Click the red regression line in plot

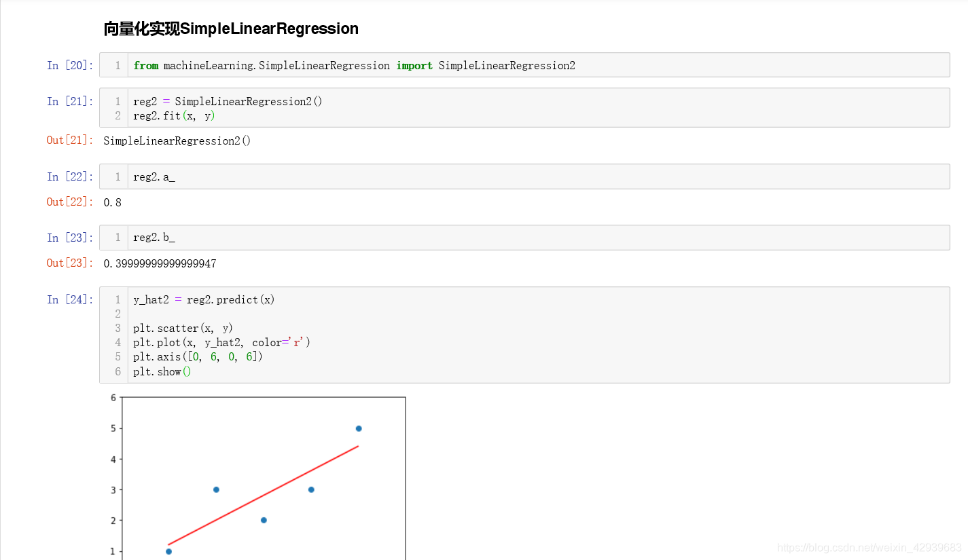coord(264,495)
